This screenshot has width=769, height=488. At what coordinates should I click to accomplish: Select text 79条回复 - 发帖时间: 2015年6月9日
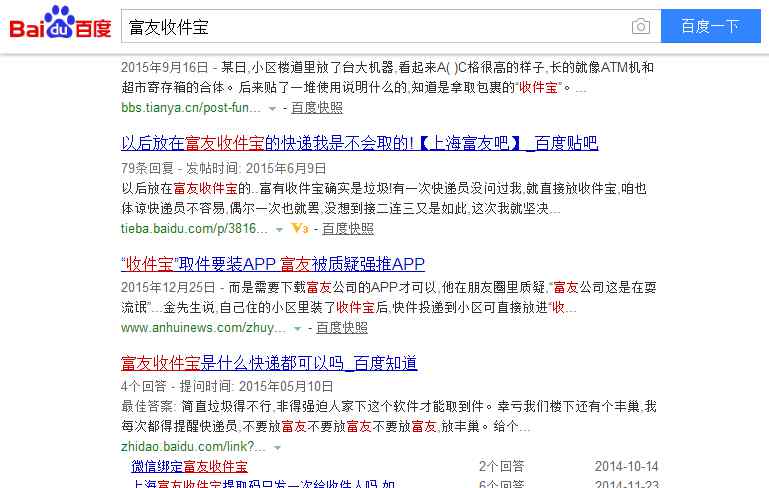tap(224, 168)
